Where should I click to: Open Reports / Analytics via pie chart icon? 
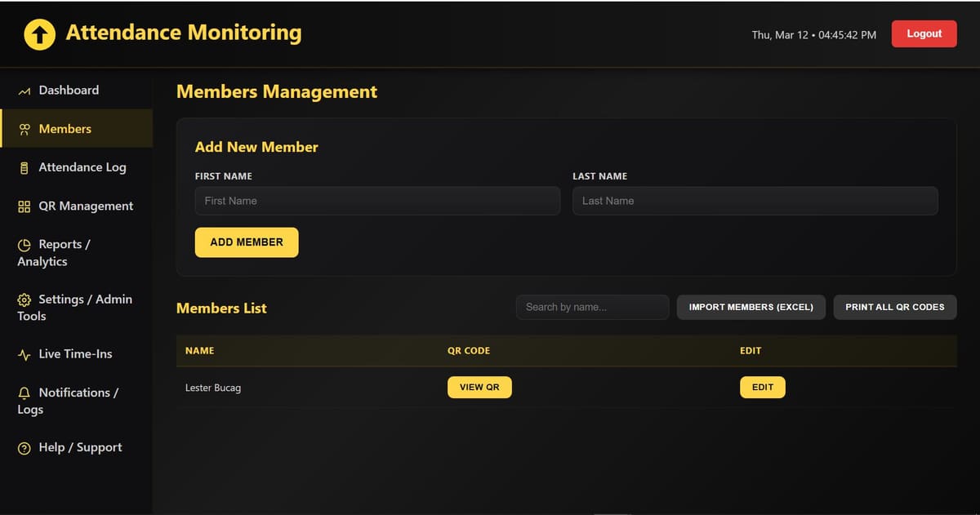coord(23,244)
